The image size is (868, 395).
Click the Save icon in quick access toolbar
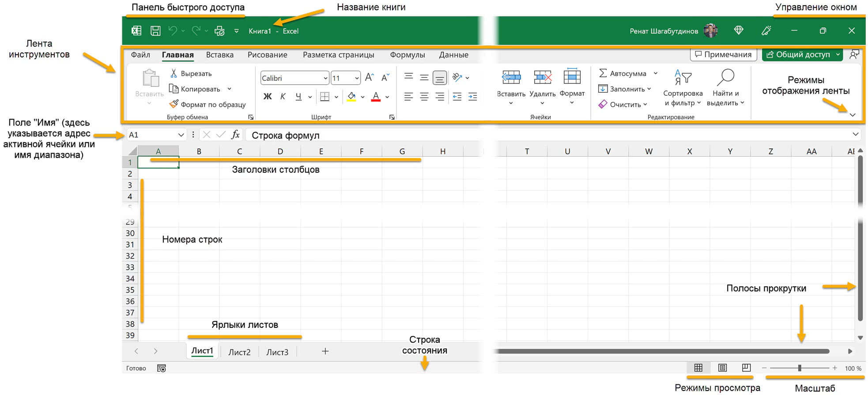155,31
